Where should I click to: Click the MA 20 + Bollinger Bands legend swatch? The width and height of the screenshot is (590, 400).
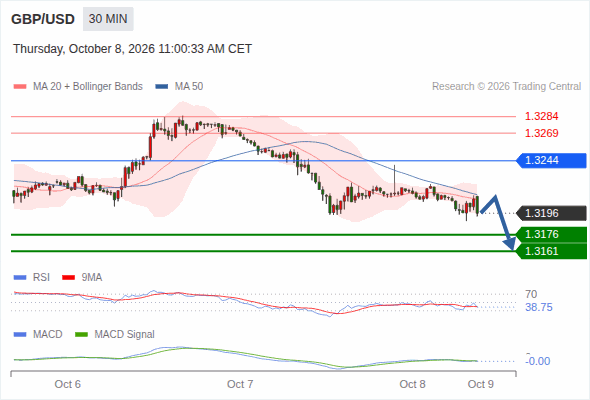20,87
